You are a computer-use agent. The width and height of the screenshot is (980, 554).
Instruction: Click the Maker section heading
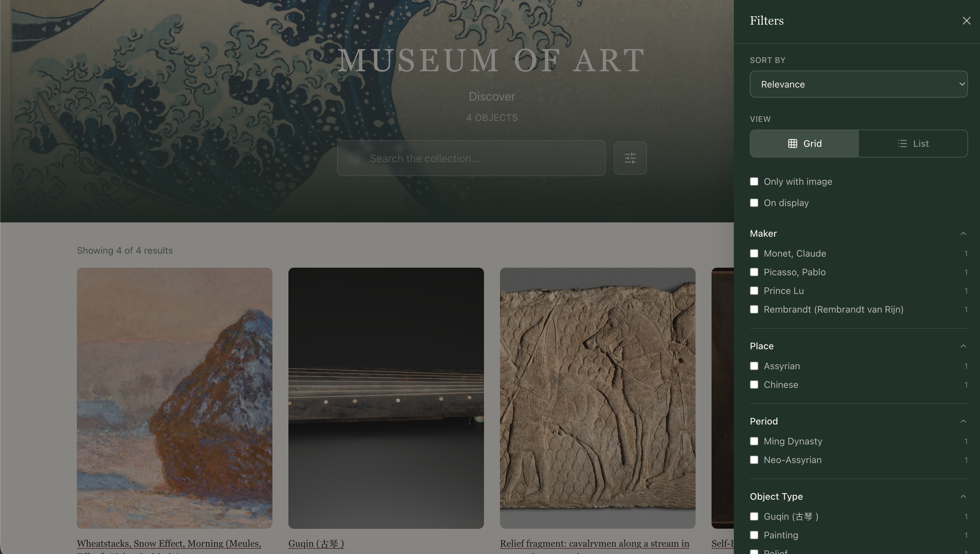coord(763,233)
